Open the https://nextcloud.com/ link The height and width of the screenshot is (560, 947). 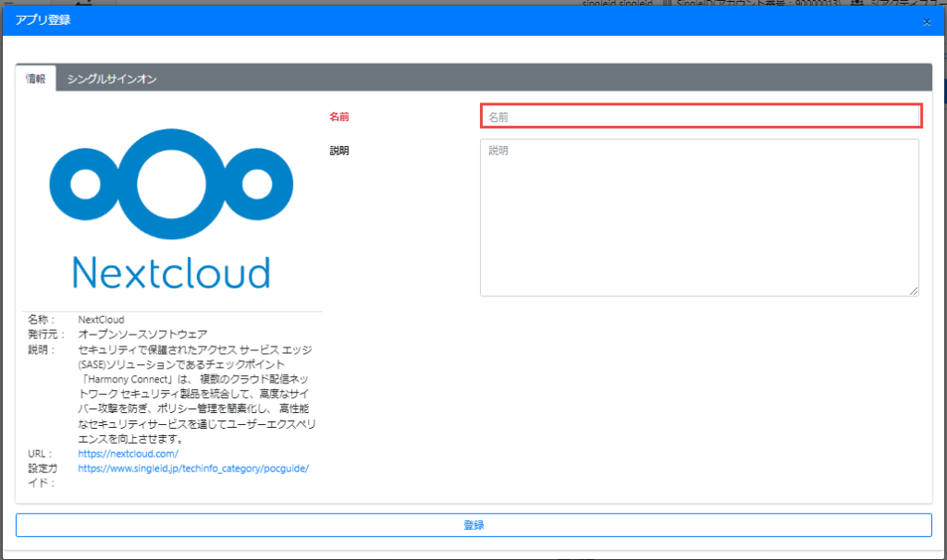129,454
